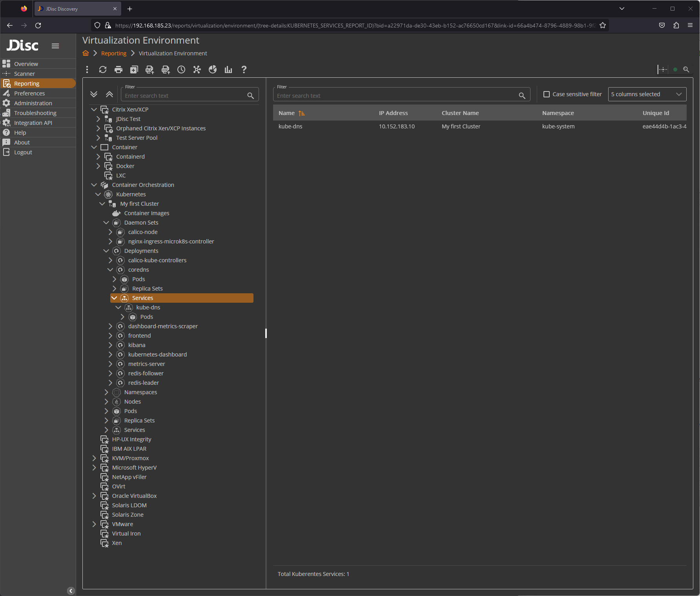Refresh the report with reload icon
700x596 pixels.
[103, 69]
